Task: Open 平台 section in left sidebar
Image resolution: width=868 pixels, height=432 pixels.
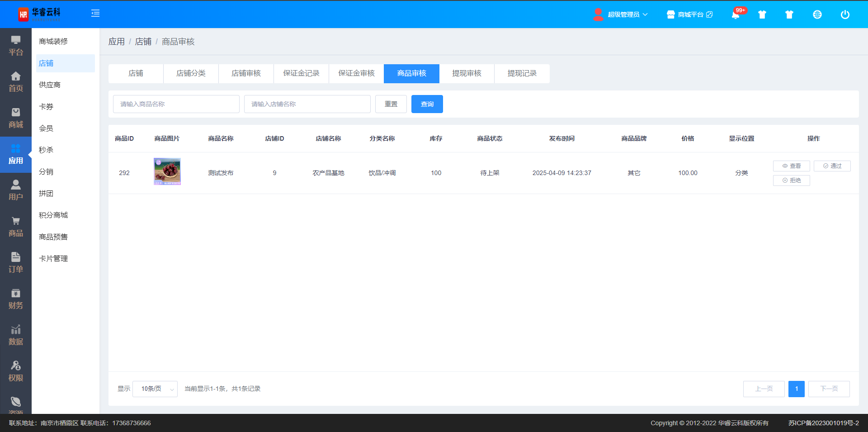Action: click(x=16, y=46)
